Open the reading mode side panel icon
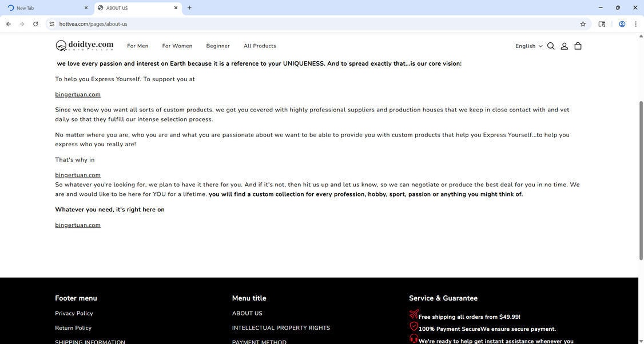This screenshot has width=644, height=344. click(602, 24)
